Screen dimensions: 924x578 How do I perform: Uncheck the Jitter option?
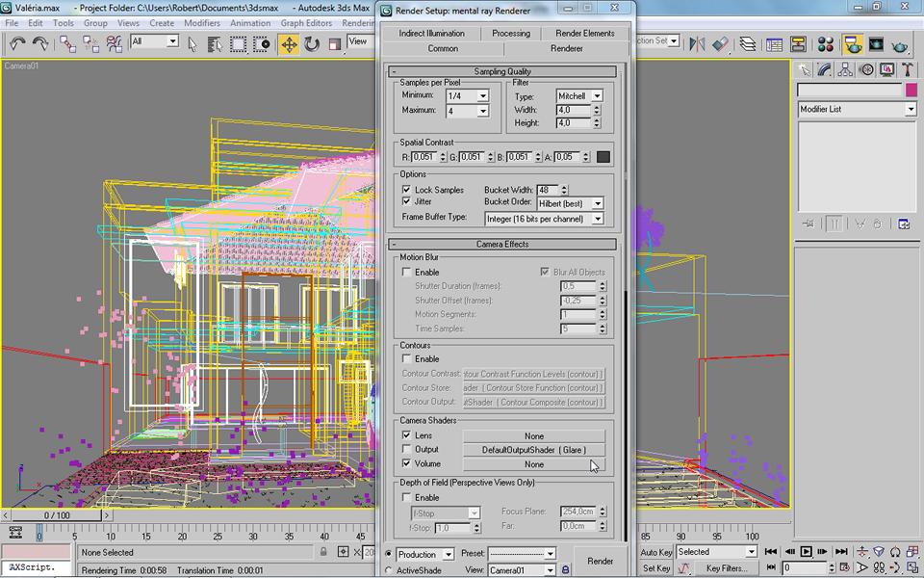click(407, 201)
